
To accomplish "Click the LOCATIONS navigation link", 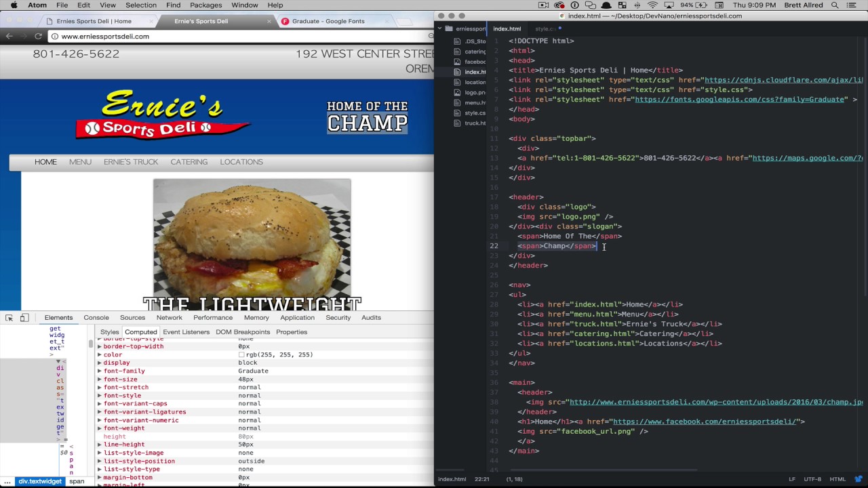I will [x=241, y=162].
